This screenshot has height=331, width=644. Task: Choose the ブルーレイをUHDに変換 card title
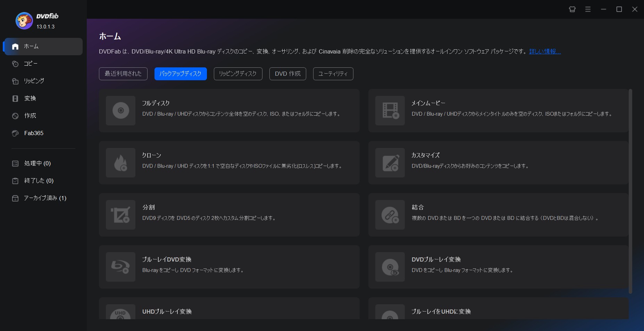[x=441, y=312]
